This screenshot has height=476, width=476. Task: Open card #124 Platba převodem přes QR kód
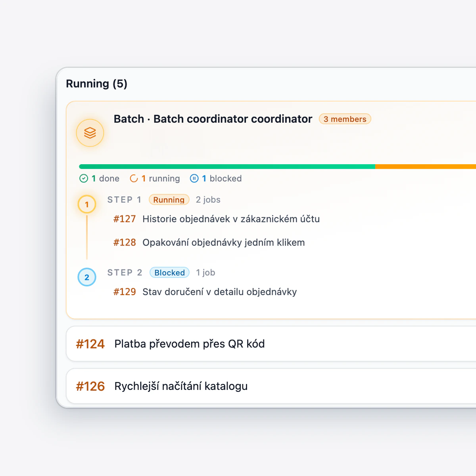pyautogui.click(x=271, y=344)
